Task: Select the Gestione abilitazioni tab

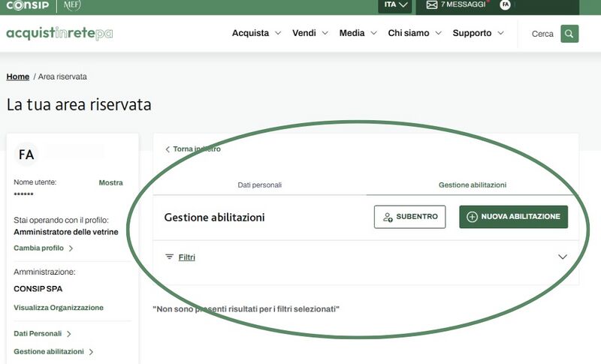Action: click(472, 185)
